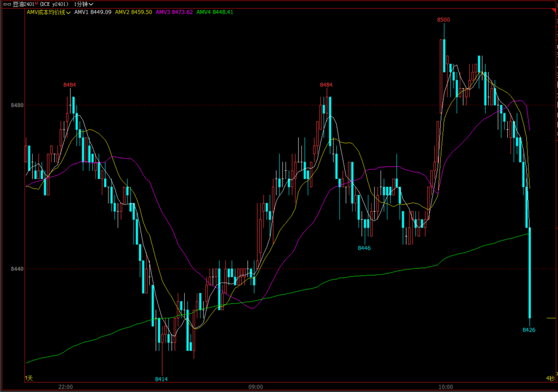558x392 pixels.
Task: Click the 8414 low price marker
Action: pos(161,379)
